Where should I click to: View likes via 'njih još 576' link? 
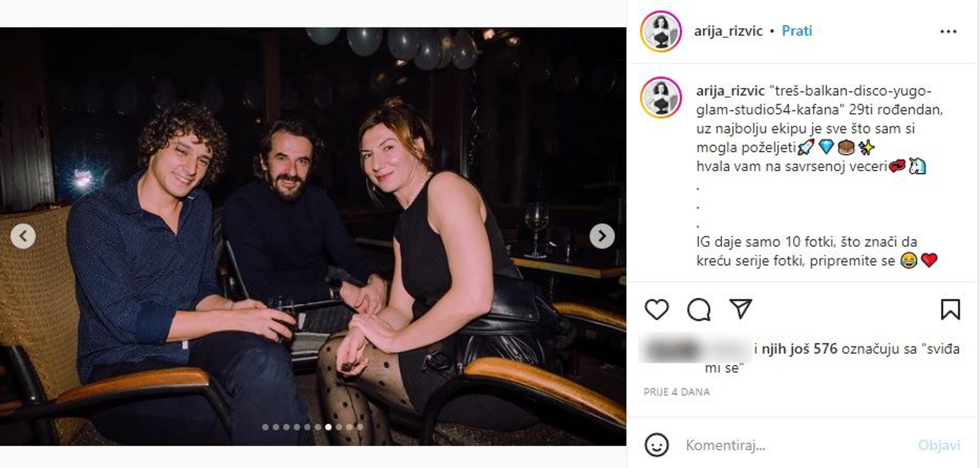point(799,349)
